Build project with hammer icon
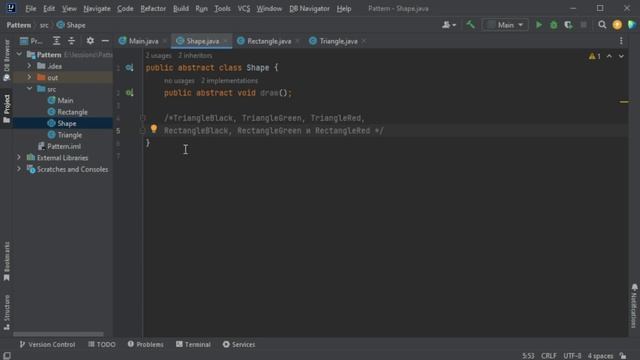The height and width of the screenshot is (360, 640). [x=470, y=25]
